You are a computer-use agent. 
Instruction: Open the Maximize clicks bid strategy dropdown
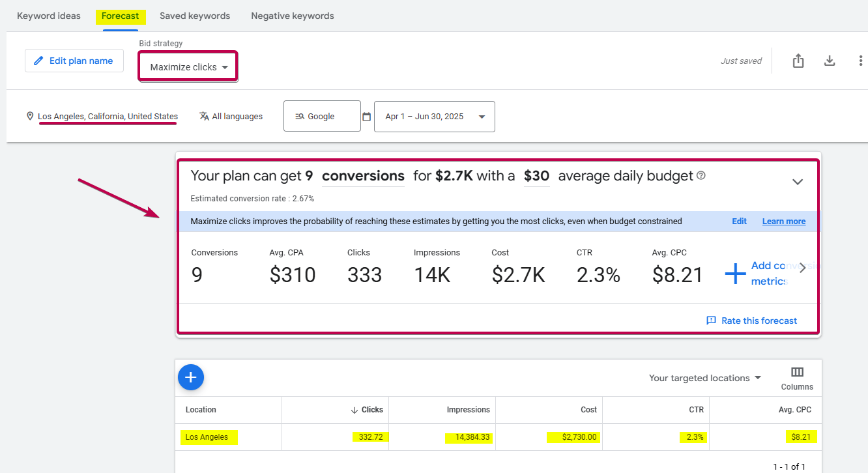pos(188,67)
